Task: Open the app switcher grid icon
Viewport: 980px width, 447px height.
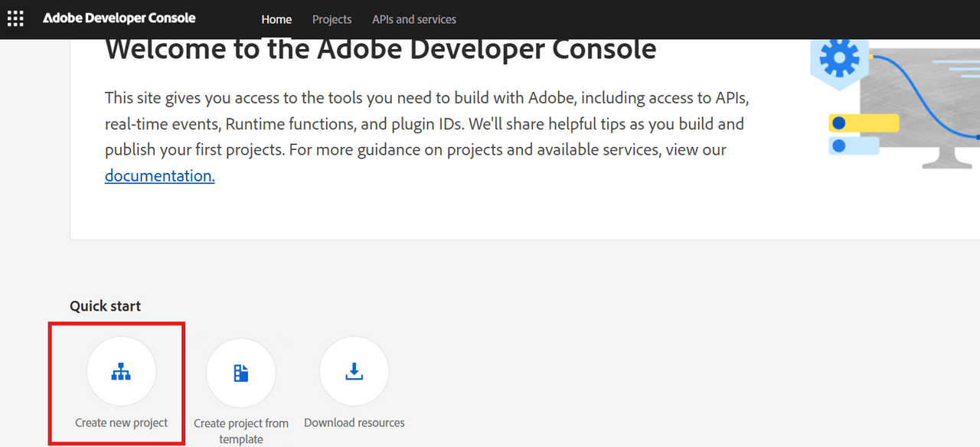Action: point(15,18)
